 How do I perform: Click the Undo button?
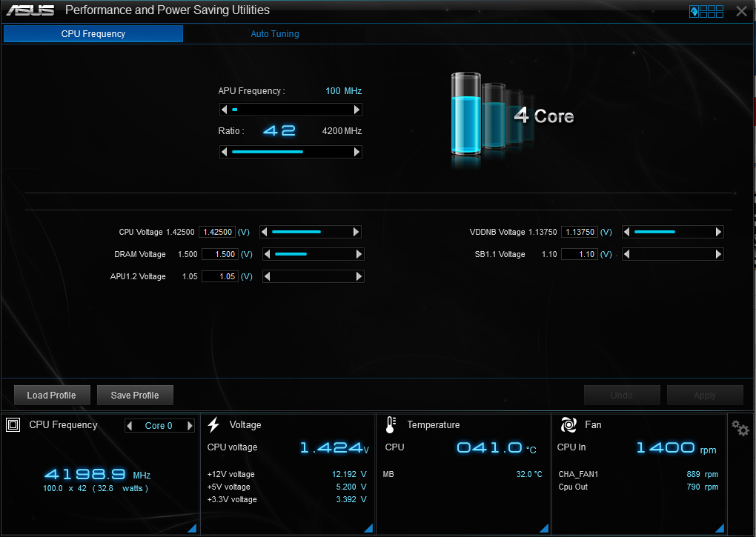coord(622,396)
